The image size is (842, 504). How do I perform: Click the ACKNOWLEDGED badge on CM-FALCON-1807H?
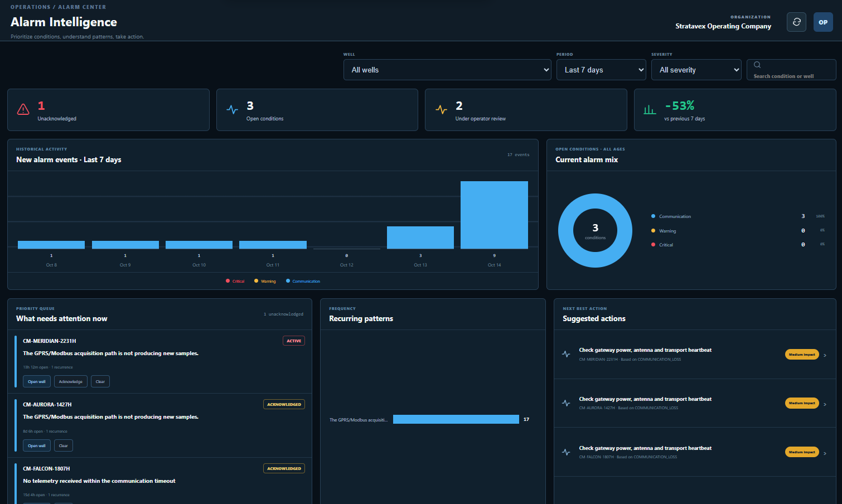[x=284, y=468]
